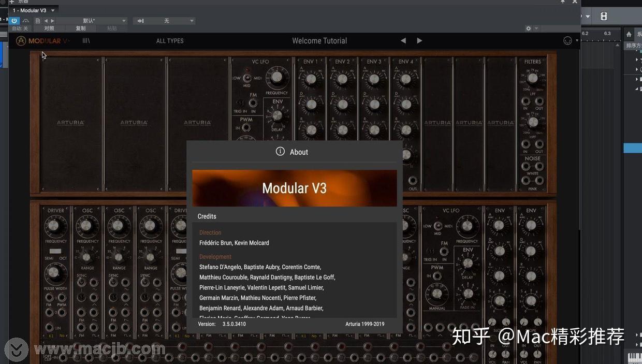Click the previous preset arrow in plugin header
The width and height of the screenshot is (642, 364).
click(403, 40)
